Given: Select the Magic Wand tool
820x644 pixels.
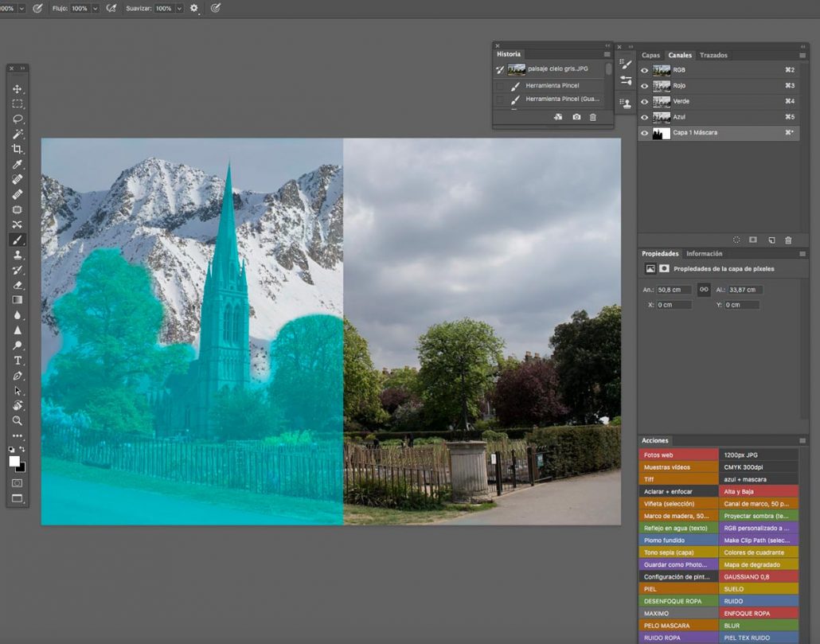Looking at the screenshot, I should [x=18, y=135].
